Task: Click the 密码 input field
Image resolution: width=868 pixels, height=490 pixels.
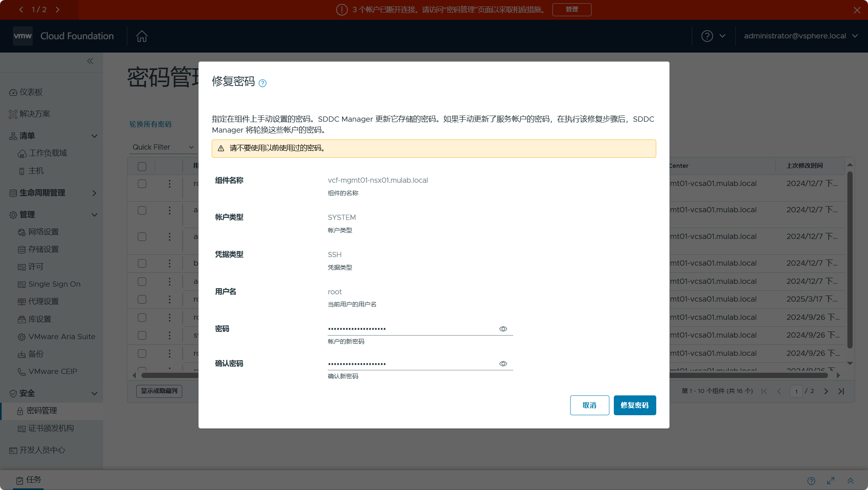Action: (411, 329)
